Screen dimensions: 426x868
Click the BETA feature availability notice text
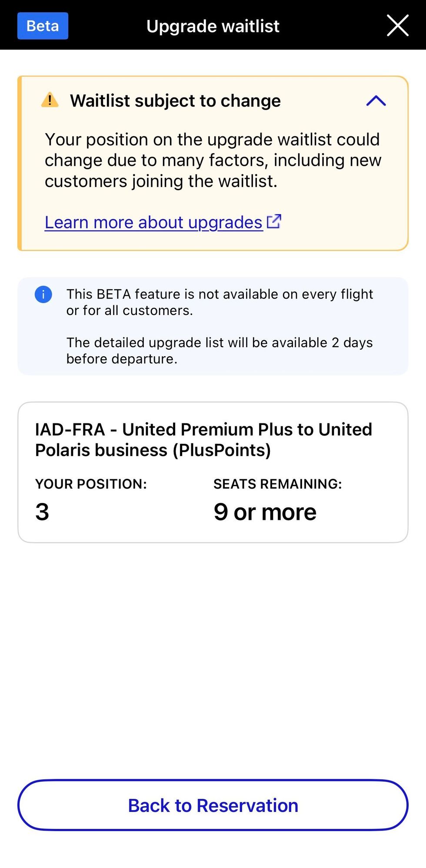coord(220,302)
